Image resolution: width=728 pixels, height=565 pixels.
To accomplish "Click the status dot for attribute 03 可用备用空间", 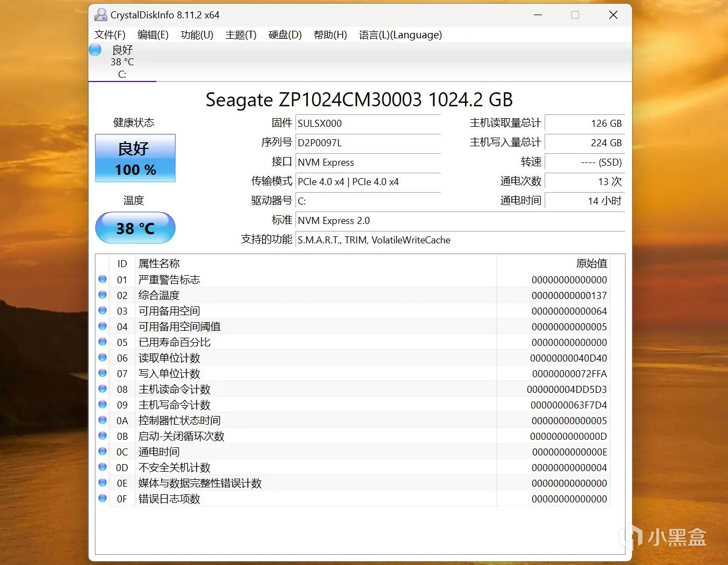I will pos(102,311).
